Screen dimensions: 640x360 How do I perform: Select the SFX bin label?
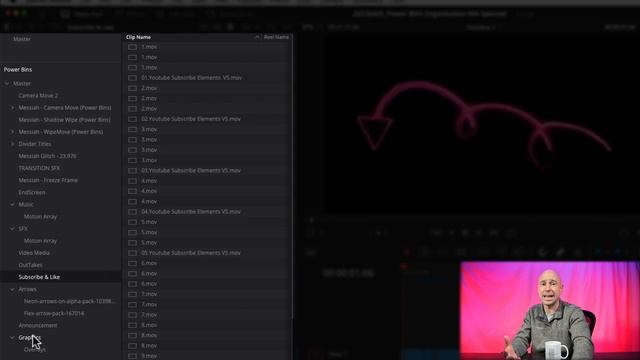23,229
